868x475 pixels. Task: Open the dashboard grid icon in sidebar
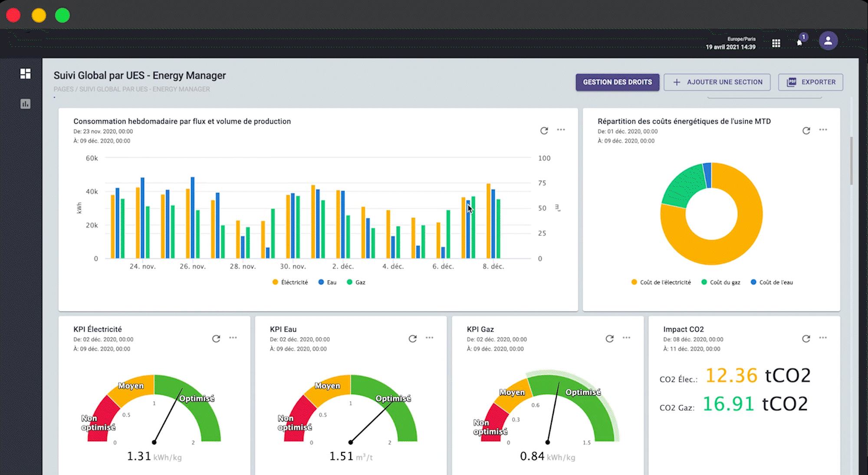[x=26, y=74]
